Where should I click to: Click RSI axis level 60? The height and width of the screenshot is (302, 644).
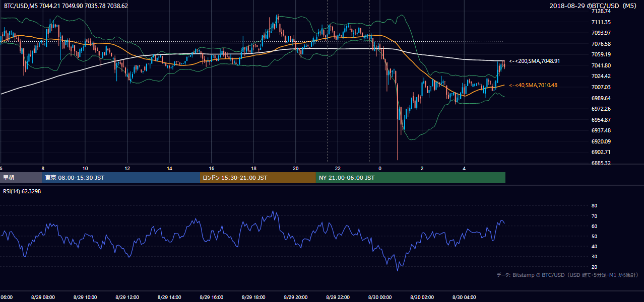pyautogui.click(x=594, y=226)
